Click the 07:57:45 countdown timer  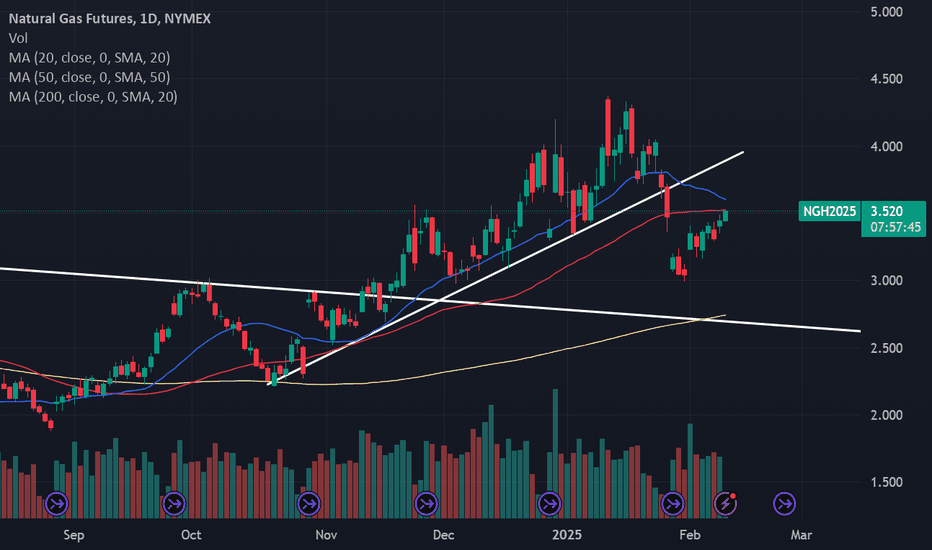click(x=895, y=227)
